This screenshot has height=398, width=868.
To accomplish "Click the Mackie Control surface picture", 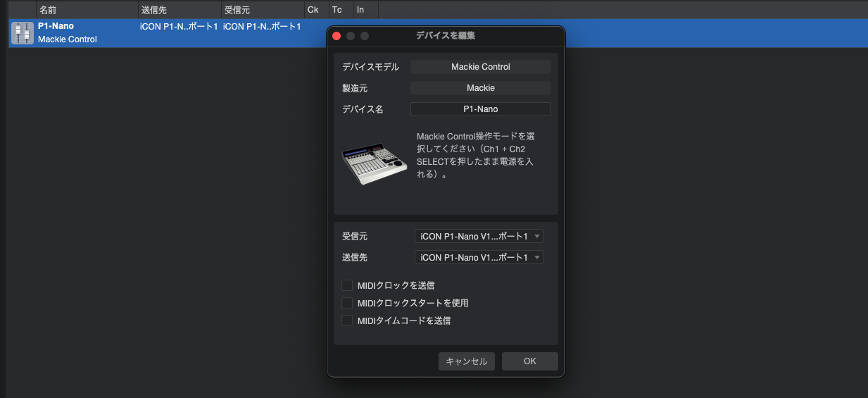I will 375,163.
